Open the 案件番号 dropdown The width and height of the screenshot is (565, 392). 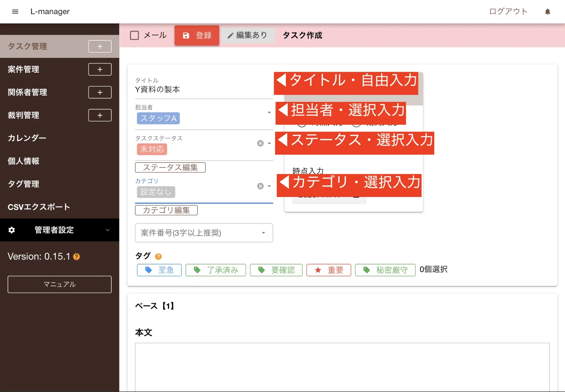[263, 233]
